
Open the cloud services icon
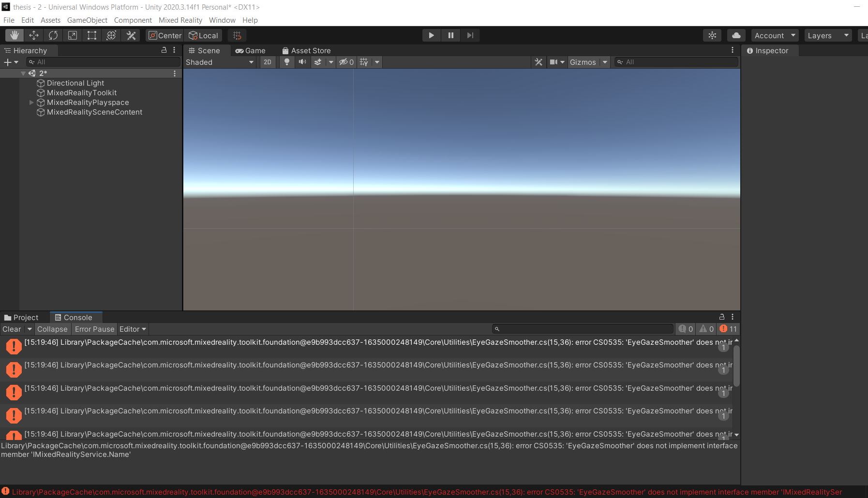(736, 35)
